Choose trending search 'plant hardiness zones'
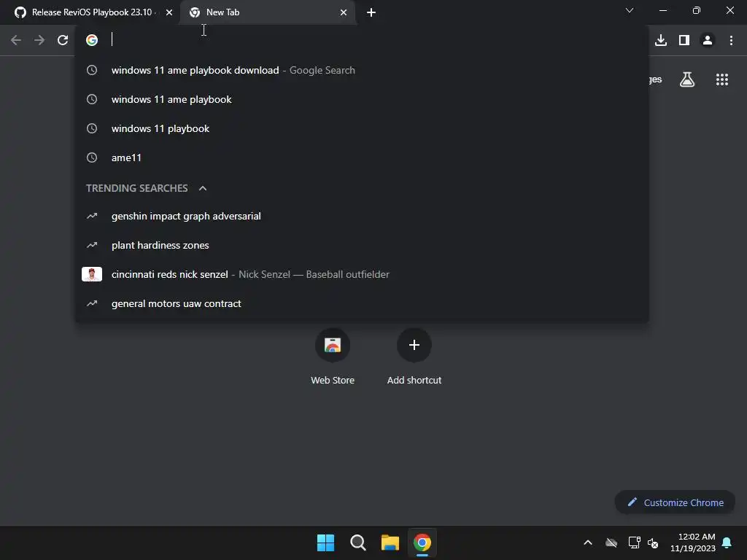747x560 pixels. pos(362,245)
